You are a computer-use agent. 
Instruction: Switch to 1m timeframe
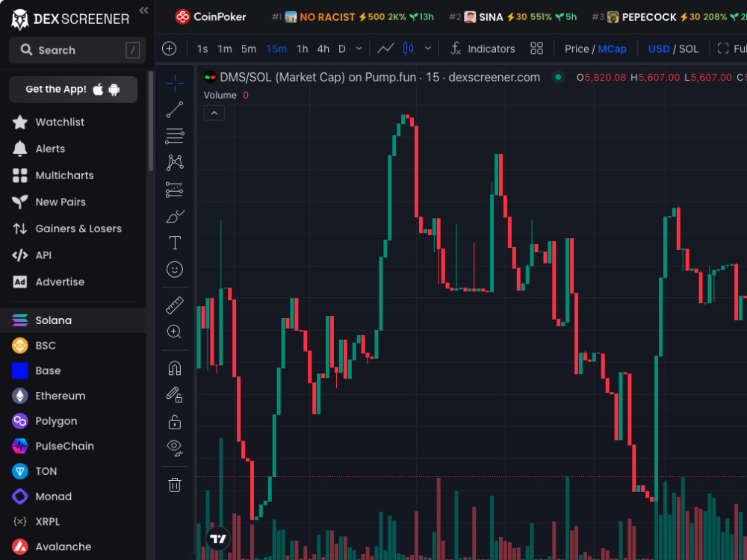(x=225, y=49)
